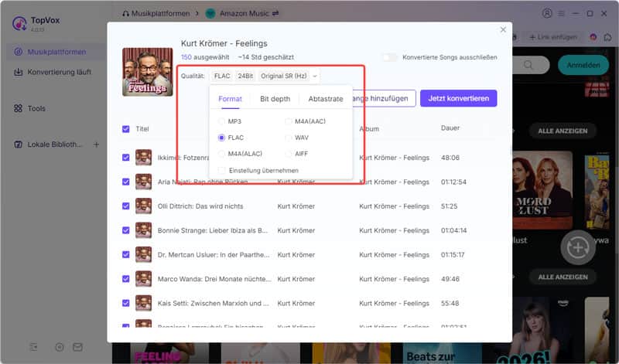Click lower ALLE ANZEIGEN button
Viewport: 619px width, 364px height.
click(563, 277)
